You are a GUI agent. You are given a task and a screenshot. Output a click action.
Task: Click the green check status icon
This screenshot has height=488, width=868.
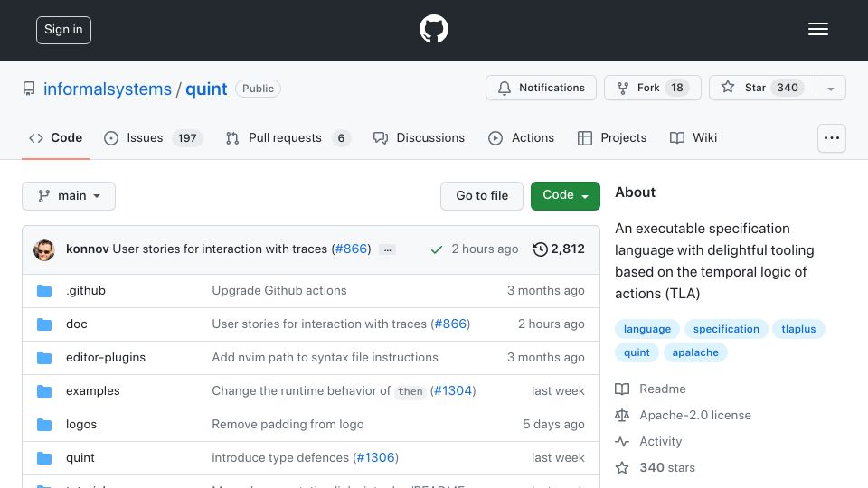(436, 249)
